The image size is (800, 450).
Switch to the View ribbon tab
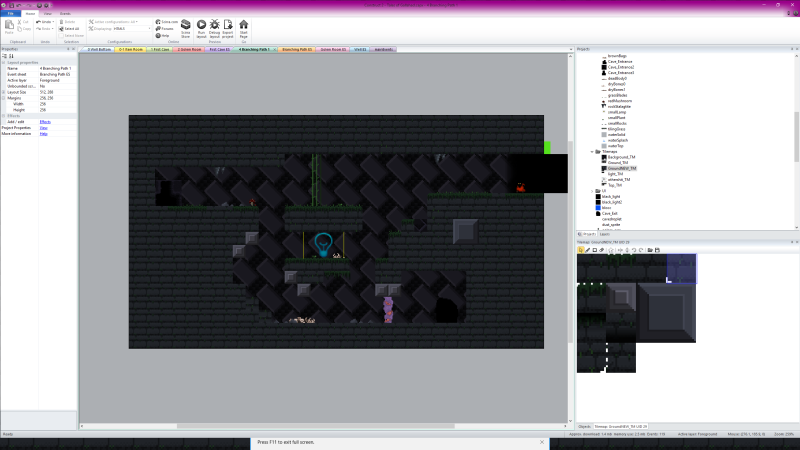click(47, 14)
